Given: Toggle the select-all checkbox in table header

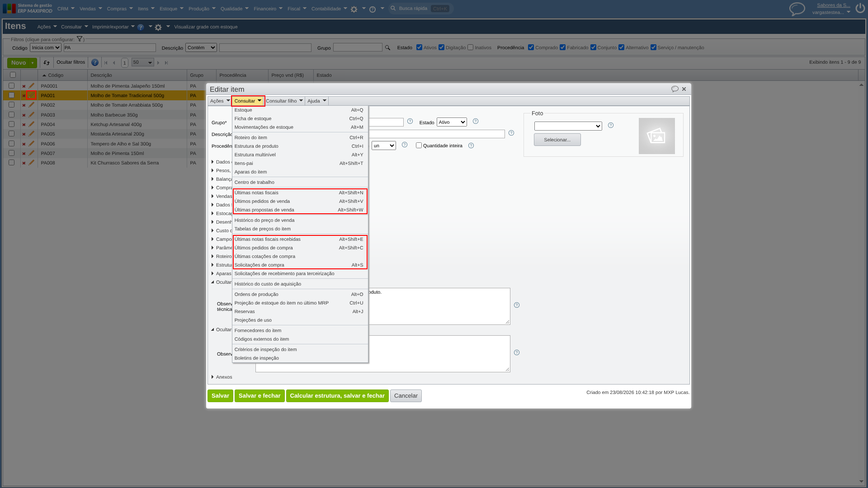Looking at the screenshot, I should pyautogui.click(x=13, y=75).
